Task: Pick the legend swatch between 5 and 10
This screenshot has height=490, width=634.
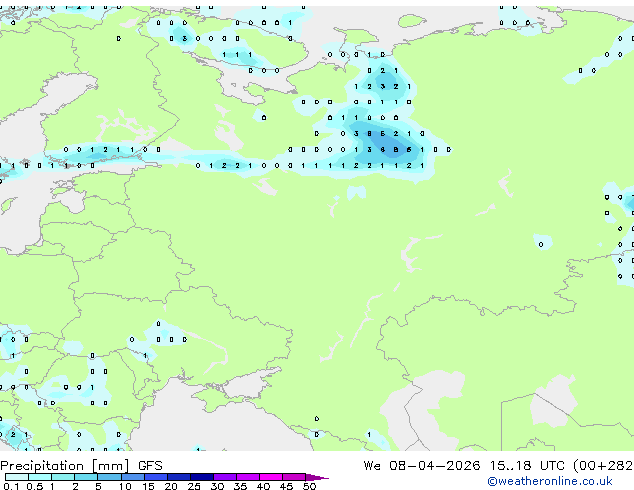Action: [x=110, y=477]
